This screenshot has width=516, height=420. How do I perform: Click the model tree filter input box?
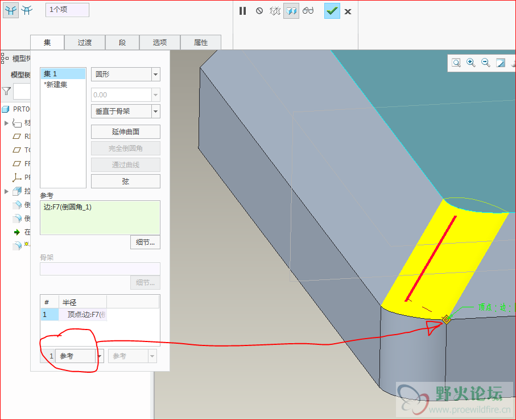22,91
